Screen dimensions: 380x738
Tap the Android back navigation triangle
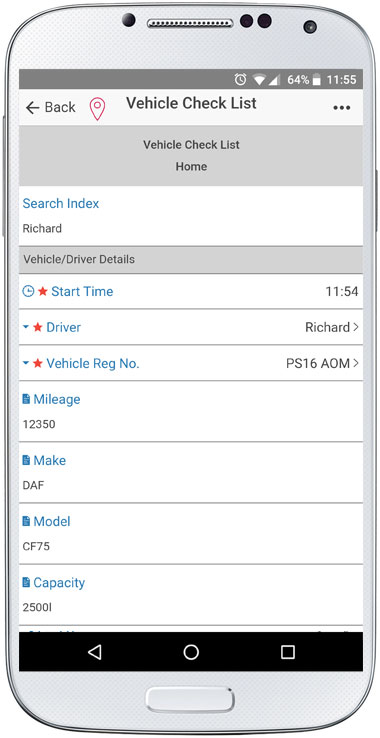[x=95, y=651]
